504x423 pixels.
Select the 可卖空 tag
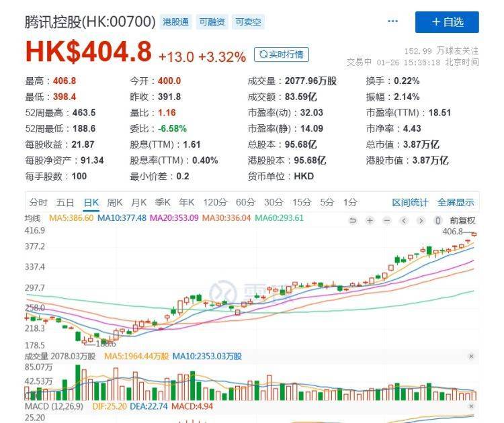pyautogui.click(x=248, y=22)
